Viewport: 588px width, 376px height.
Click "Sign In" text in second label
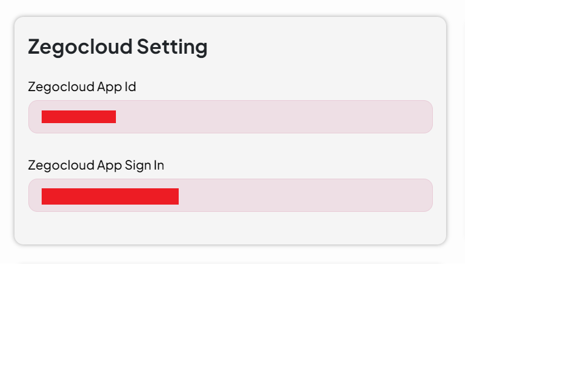[144, 165]
